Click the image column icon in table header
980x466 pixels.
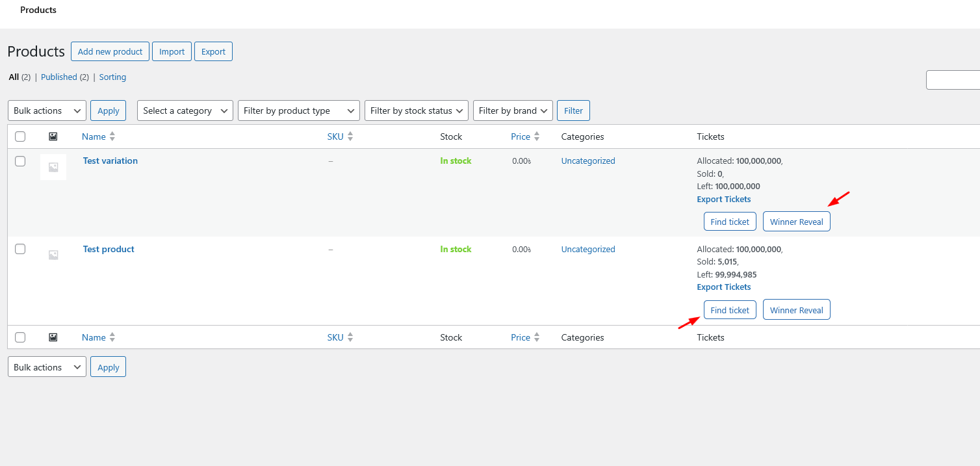pyautogui.click(x=53, y=136)
